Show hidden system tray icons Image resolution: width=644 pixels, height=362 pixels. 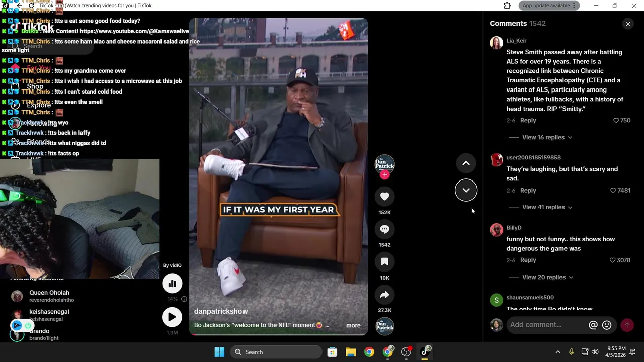point(557,352)
